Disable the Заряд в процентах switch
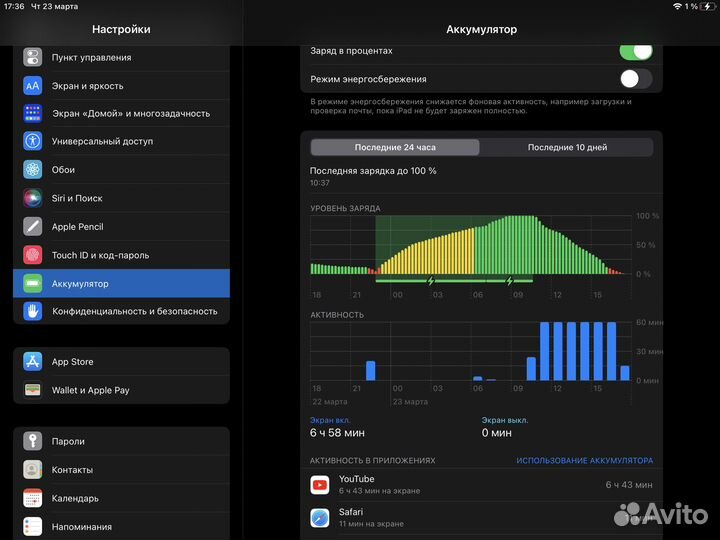The height and width of the screenshot is (540, 720). 635,50
